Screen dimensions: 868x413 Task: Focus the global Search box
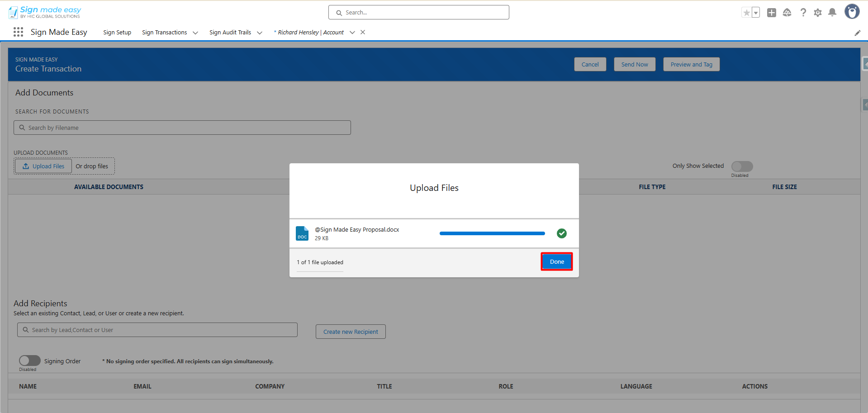click(x=419, y=12)
